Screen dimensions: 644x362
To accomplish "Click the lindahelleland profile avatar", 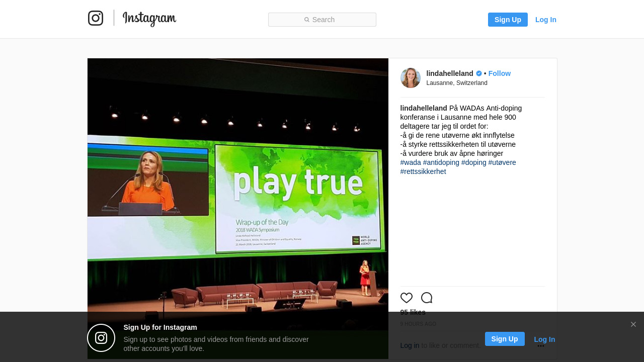I will click(x=411, y=78).
